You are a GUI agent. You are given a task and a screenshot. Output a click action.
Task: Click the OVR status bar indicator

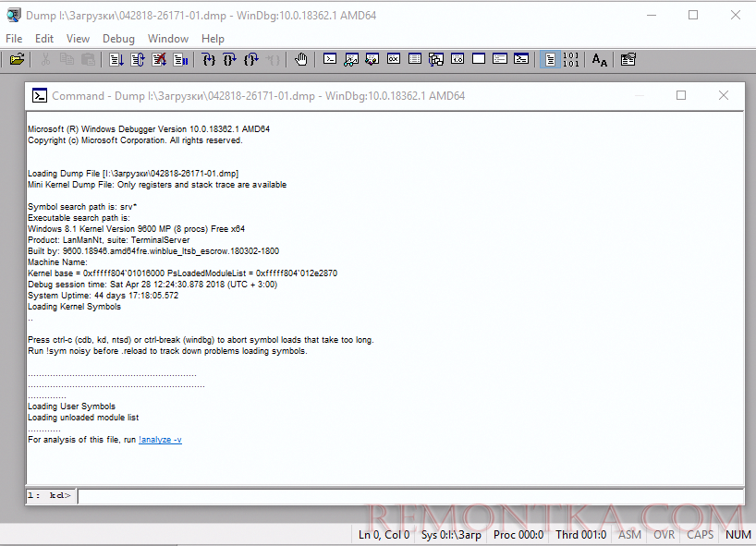pos(664,534)
